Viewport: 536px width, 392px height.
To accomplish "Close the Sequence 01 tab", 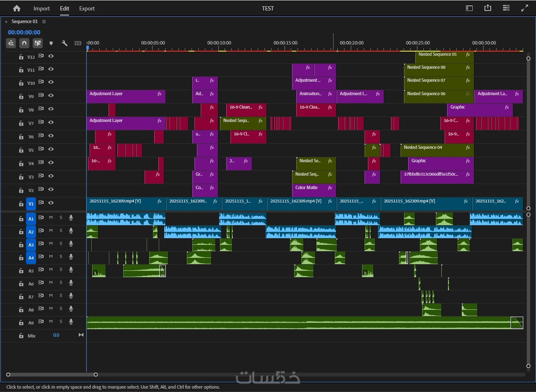I will 6,22.
